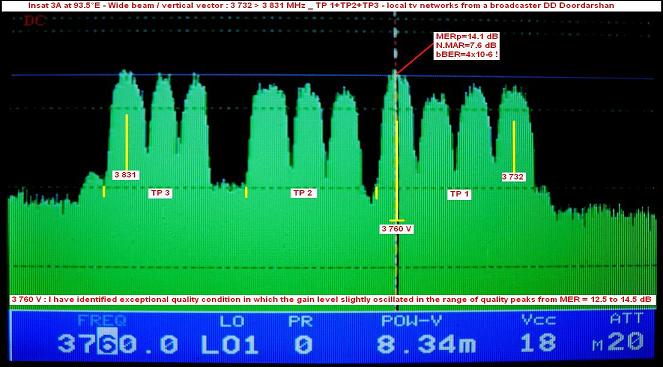Click the power reading 8.34m

(426, 344)
